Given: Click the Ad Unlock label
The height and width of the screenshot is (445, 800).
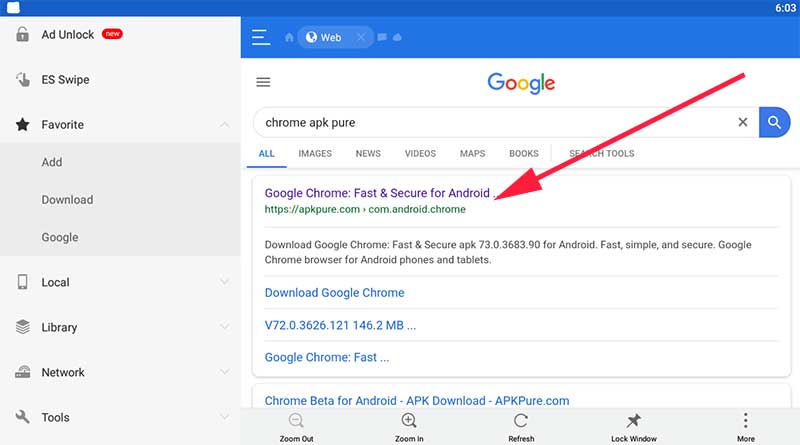Looking at the screenshot, I should coord(68,34).
